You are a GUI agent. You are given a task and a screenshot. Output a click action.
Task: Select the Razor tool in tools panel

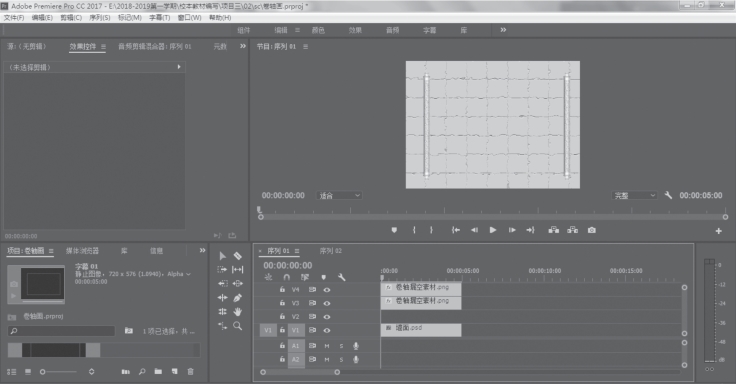click(238, 256)
